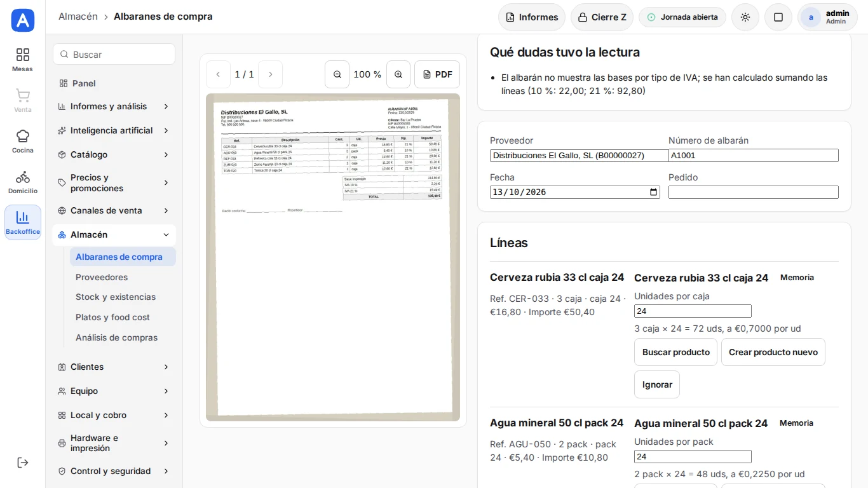Open the Domicilio delivery icon
The width and height of the screenshot is (868, 488).
tap(23, 182)
